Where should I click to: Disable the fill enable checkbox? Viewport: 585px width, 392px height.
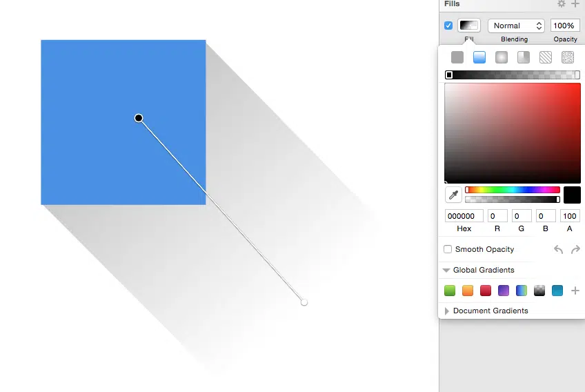448,26
